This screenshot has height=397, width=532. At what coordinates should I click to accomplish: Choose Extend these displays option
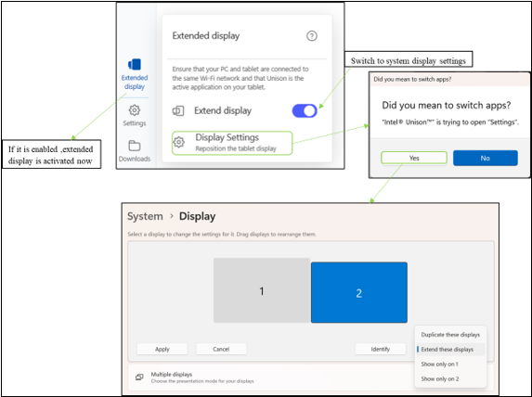point(450,349)
